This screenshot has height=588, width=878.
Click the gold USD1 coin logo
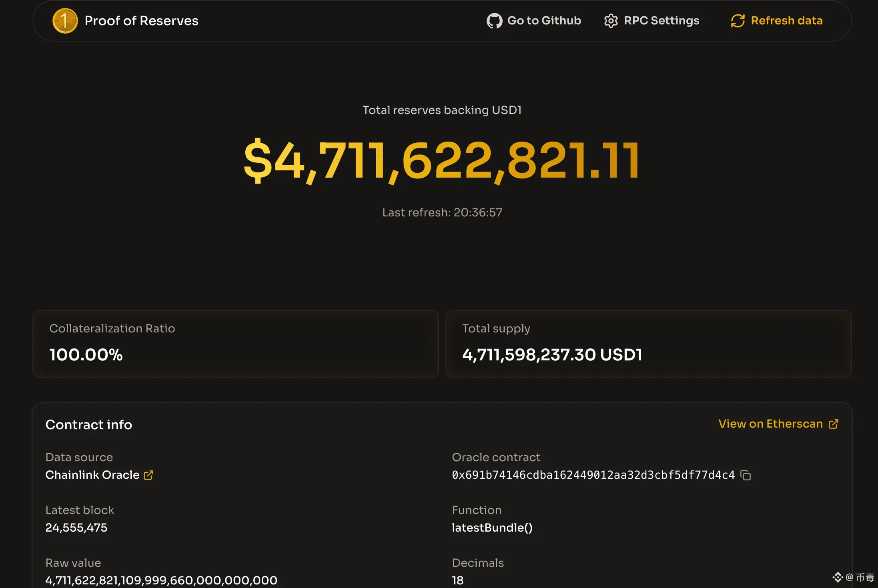coord(65,21)
